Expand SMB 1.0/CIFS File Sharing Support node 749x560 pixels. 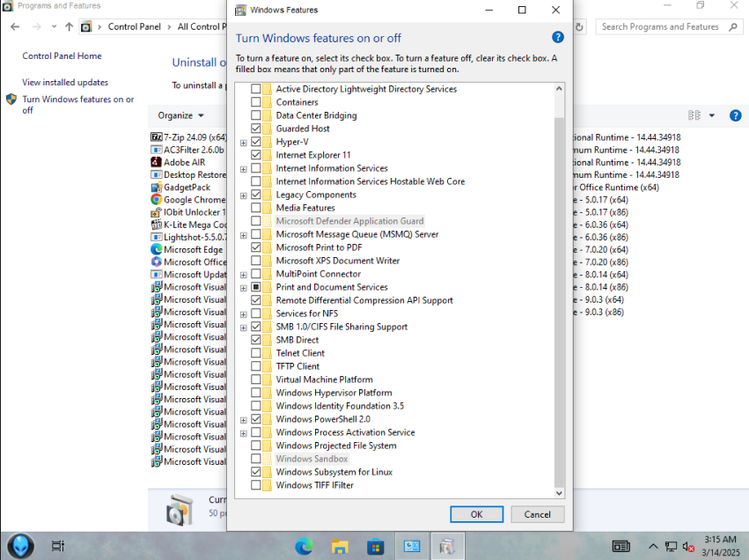tap(244, 328)
